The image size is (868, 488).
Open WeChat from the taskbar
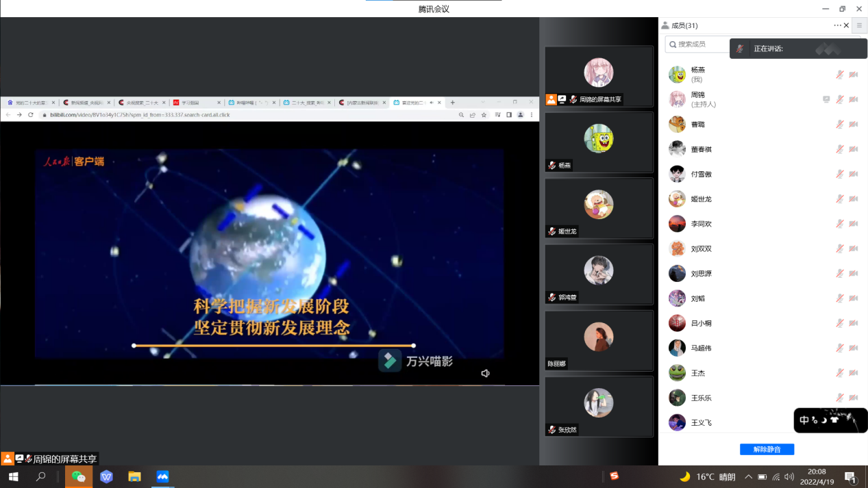pyautogui.click(x=79, y=476)
